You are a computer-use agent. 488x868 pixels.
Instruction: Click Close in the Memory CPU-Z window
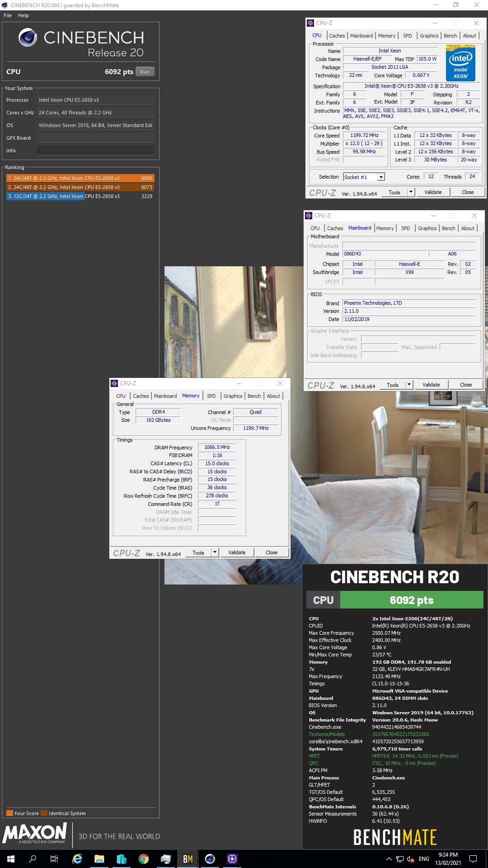272,552
